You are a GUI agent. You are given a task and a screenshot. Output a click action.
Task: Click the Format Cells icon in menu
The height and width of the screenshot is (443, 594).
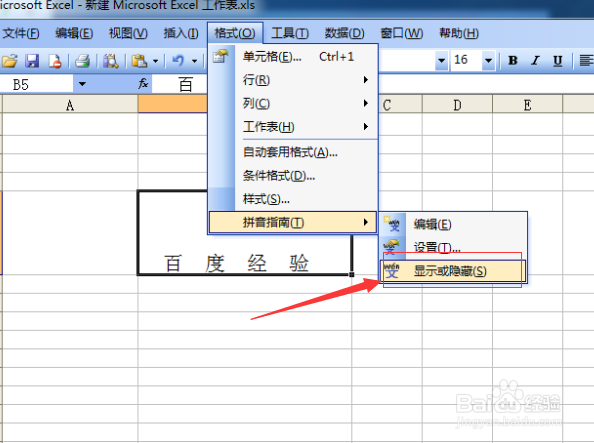tap(220, 57)
